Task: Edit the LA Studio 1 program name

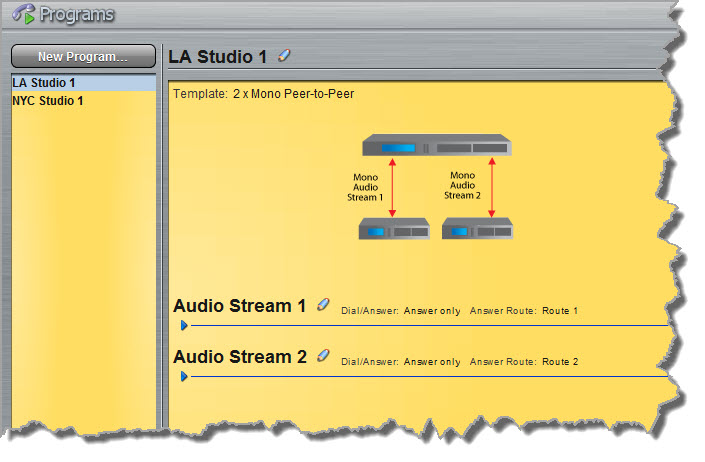Action: [x=284, y=56]
